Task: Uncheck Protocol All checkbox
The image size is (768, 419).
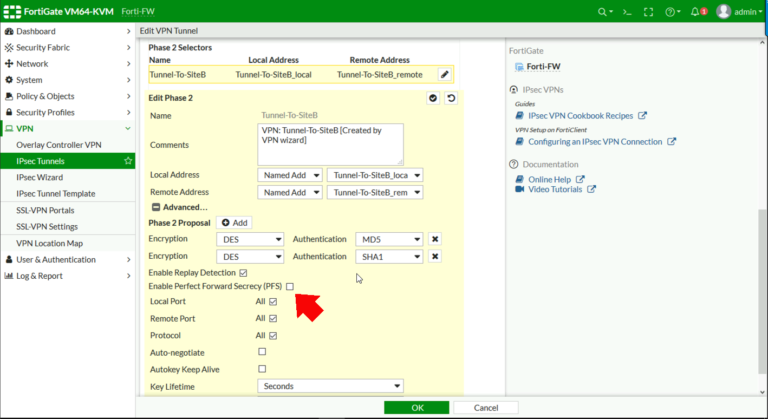Action: [273, 336]
